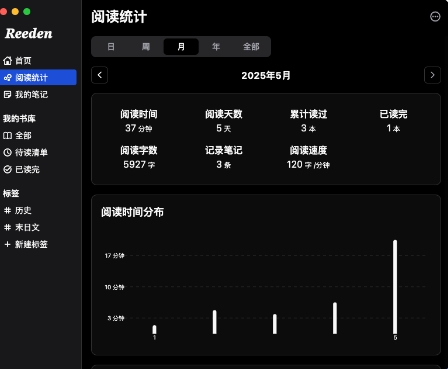
Task: Click the 2025年5月 date title
Action: [266, 75]
